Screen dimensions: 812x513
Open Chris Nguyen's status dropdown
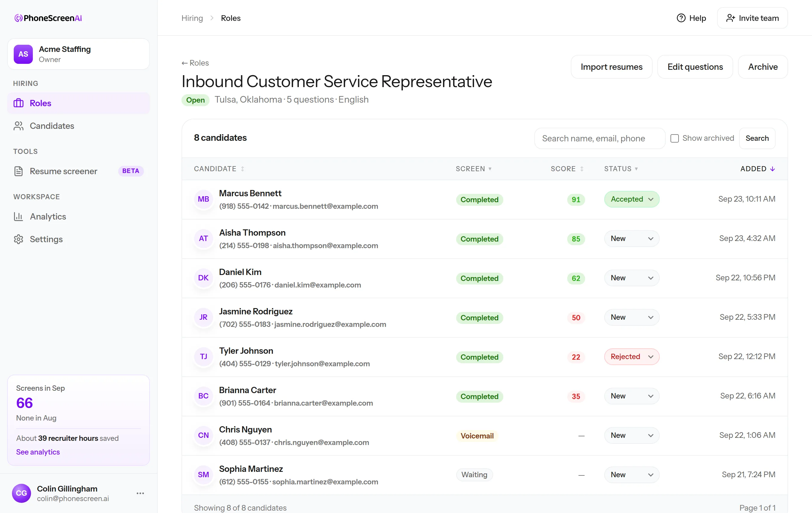click(632, 435)
